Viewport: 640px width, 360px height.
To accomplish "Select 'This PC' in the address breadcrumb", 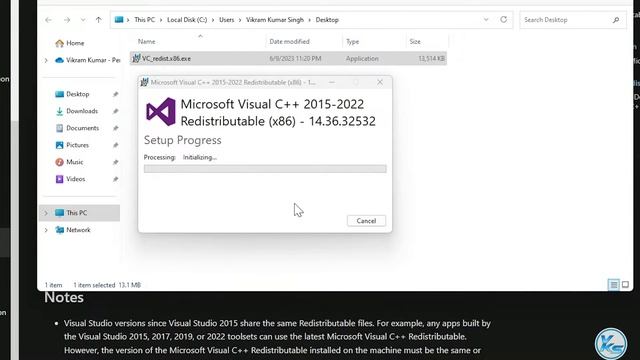I will click(144, 20).
